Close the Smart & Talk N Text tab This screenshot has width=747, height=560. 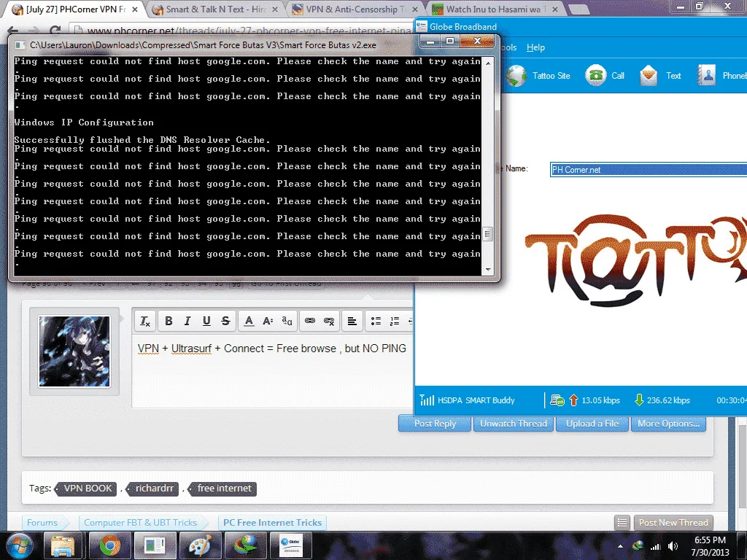(x=275, y=9)
